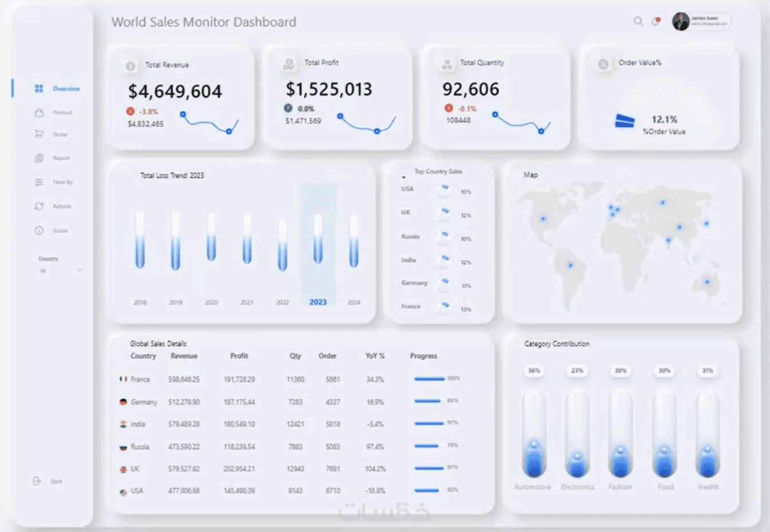This screenshot has width=770, height=532.
Task: Open the Filter By sliders icon
Action: [39, 182]
